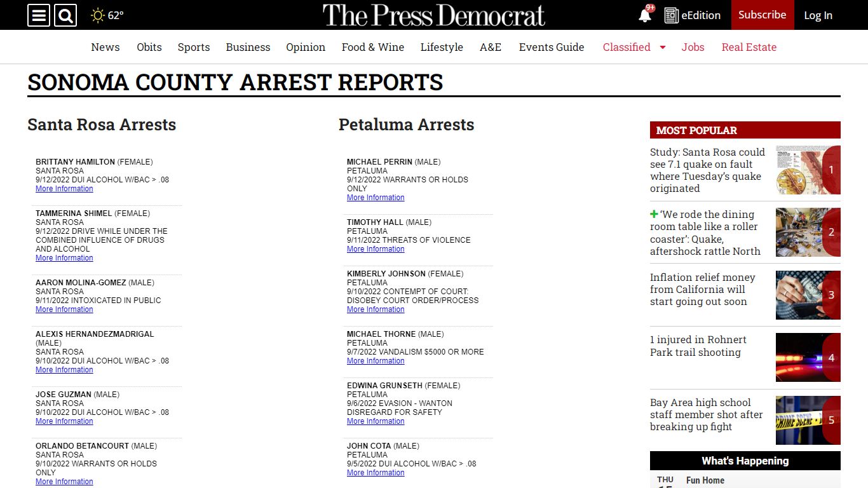Click the police lights thumbnail numbered 4
868x488 pixels.
[x=808, y=357]
